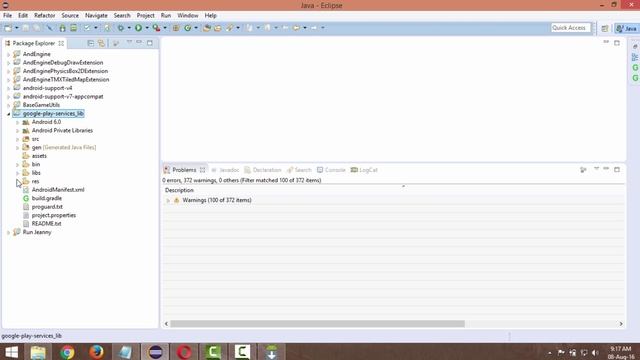
Task: Click the New Java Class icon
Action: pyautogui.click(x=188, y=28)
